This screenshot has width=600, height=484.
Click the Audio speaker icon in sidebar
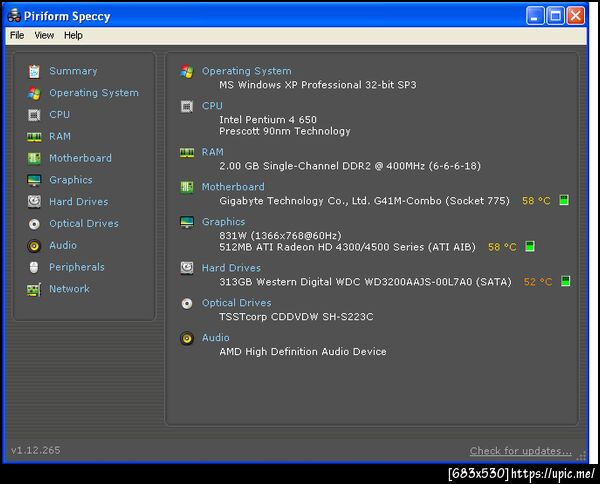[x=34, y=246]
